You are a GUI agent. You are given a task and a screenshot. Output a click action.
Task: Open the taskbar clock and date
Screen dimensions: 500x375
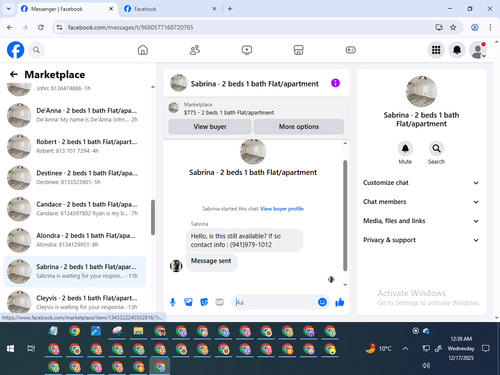461,348
